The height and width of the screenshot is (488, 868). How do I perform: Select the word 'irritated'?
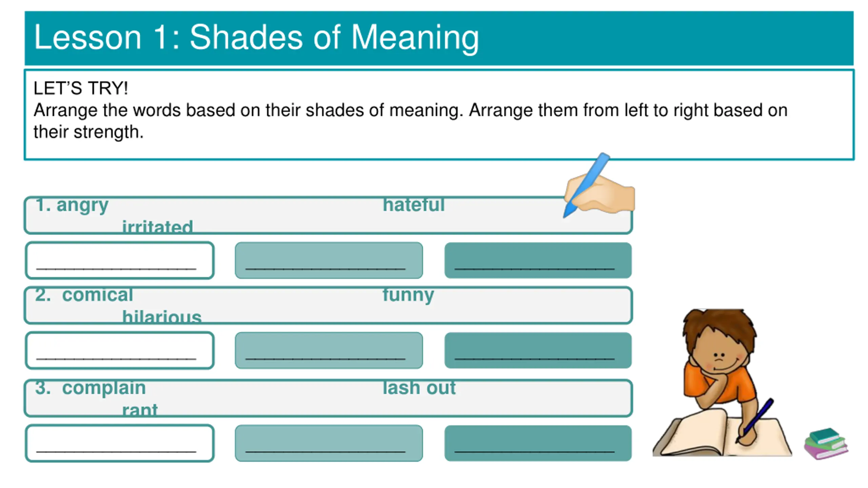point(157,226)
